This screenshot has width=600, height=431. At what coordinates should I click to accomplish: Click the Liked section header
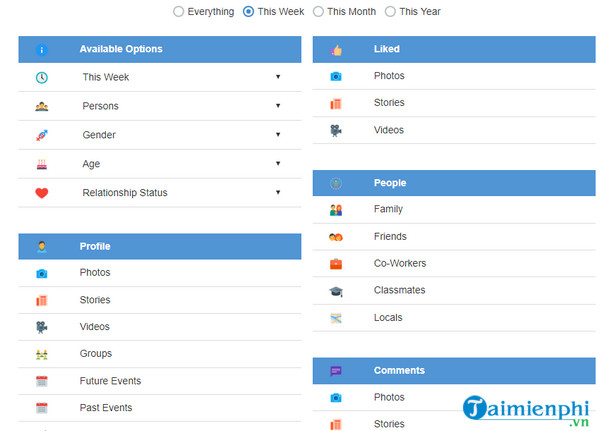[453, 49]
